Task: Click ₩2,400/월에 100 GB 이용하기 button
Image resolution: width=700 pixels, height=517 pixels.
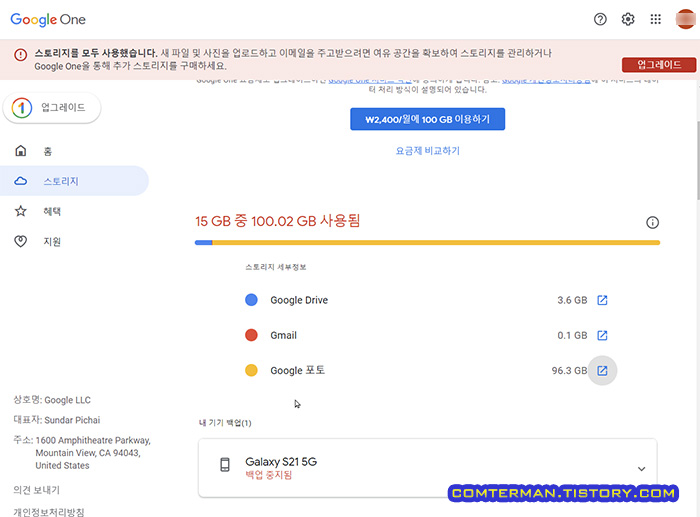Action: pyautogui.click(x=427, y=119)
